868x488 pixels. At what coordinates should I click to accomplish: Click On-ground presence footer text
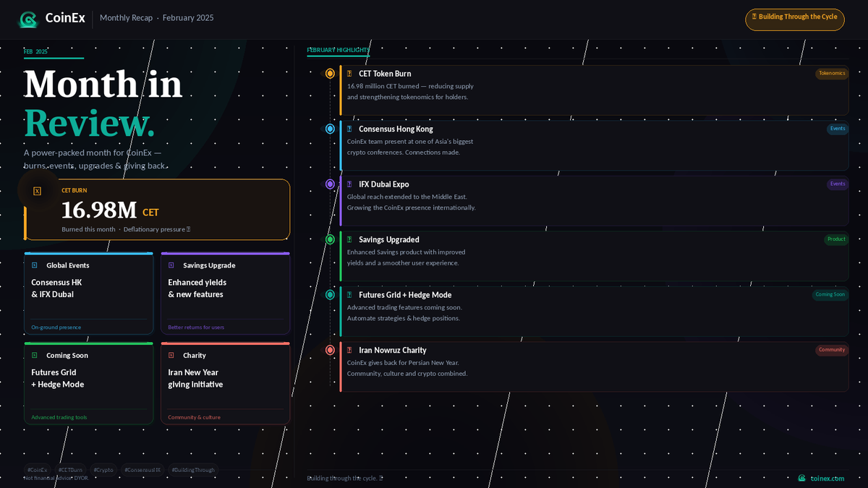point(56,328)
